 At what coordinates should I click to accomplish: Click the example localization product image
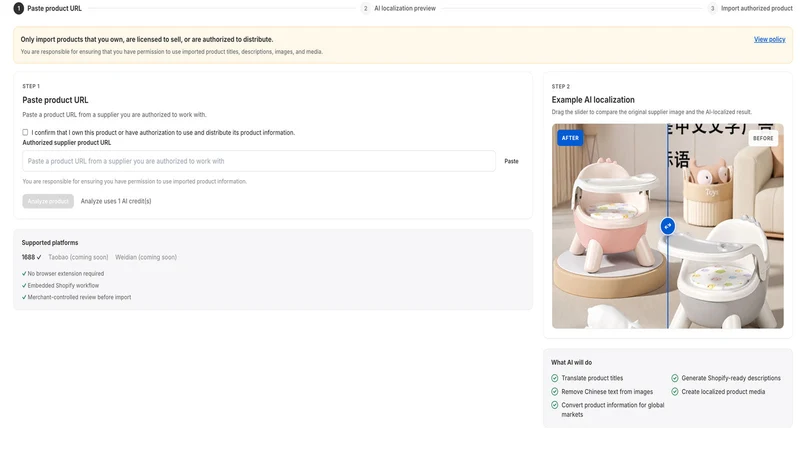[x=667, y=226]
